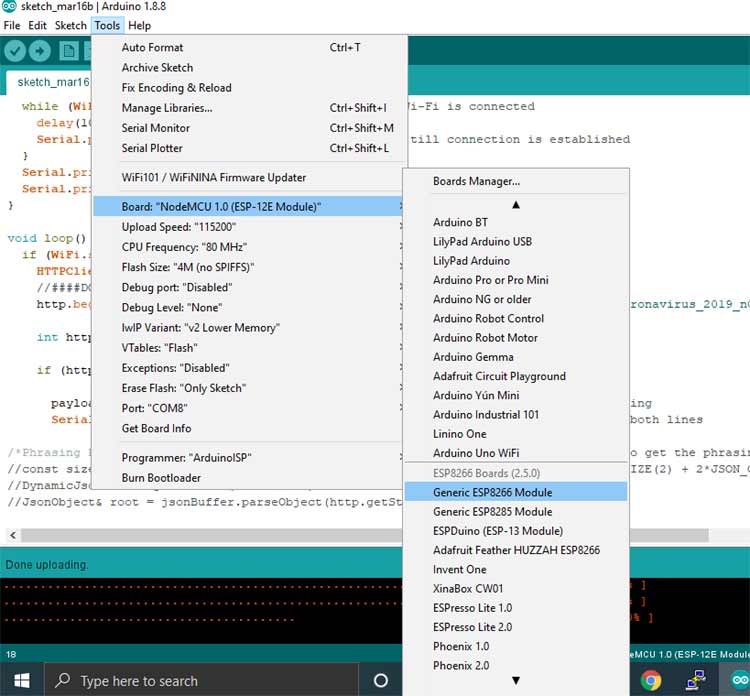Select Arduino Yún Mini board

[516, 395]
